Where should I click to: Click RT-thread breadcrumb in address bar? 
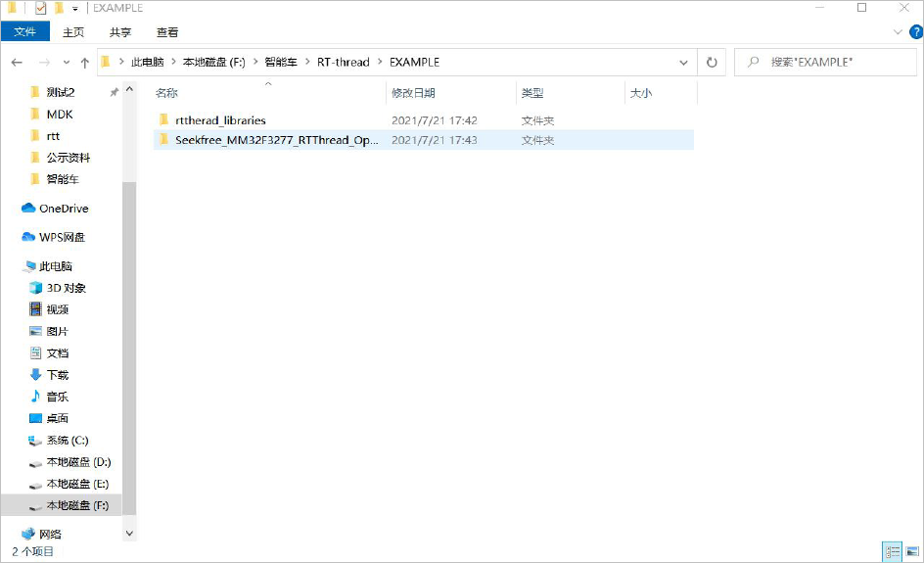[343, 62]
